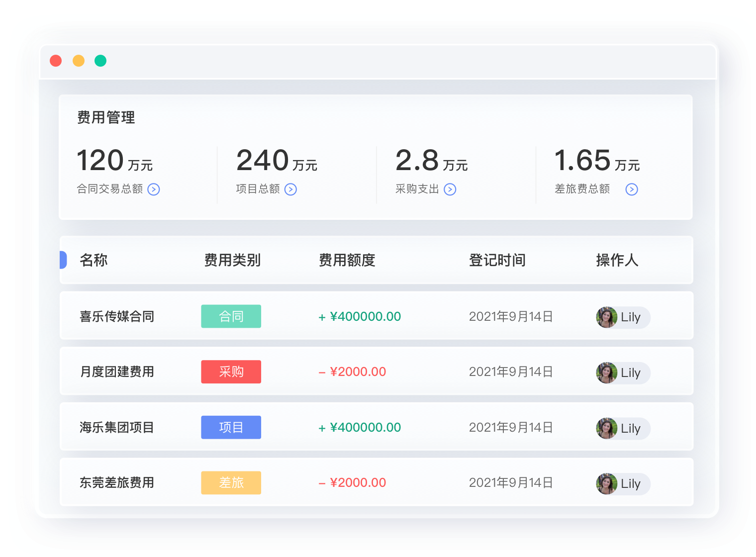Open details arrow next to 采购支出

(x=451, y=189)
